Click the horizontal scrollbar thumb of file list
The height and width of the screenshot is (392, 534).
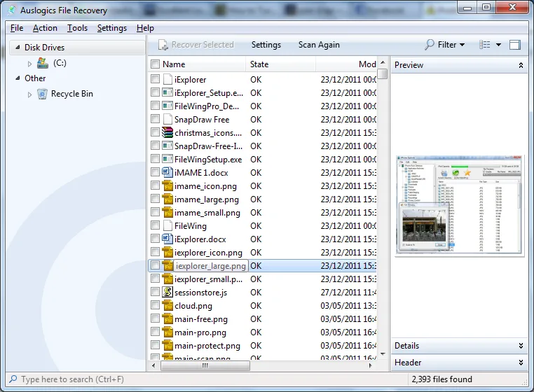coord(205,366)
